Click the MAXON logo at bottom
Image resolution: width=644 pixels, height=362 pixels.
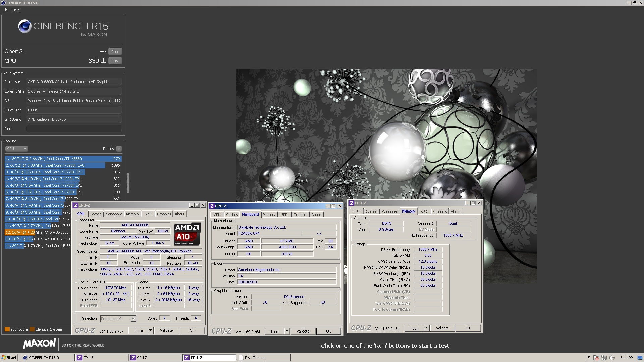tap(39, 343)
